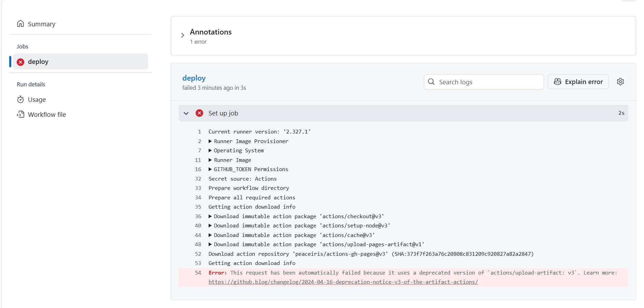Screen dimensions: 644x308
Task: Select the deploy job in sidebar
Action: (x=81, y=61)
